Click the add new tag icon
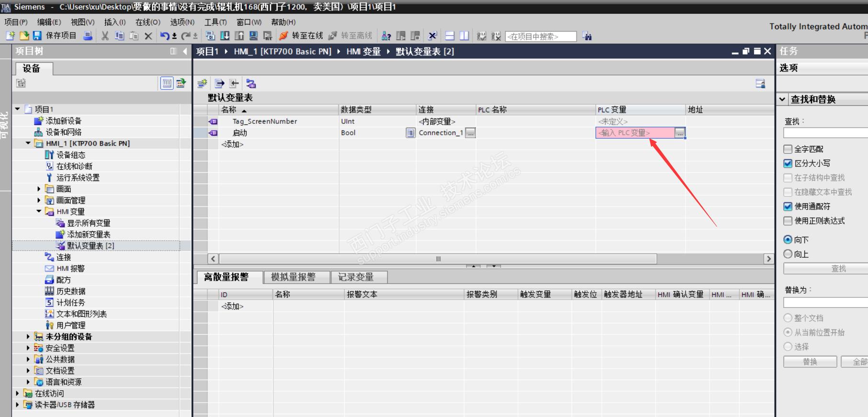868x417 pixels. click(x=203, y=84)
